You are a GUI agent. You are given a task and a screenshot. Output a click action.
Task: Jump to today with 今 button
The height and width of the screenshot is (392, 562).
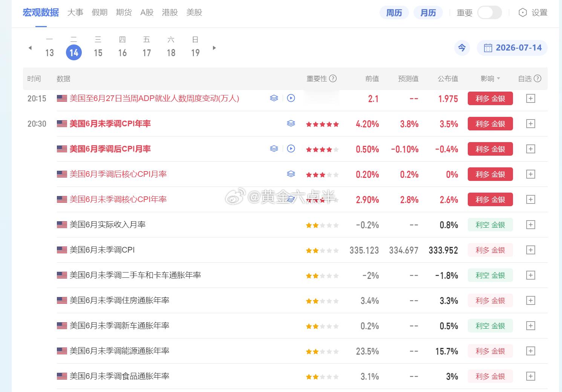point(462,48)
